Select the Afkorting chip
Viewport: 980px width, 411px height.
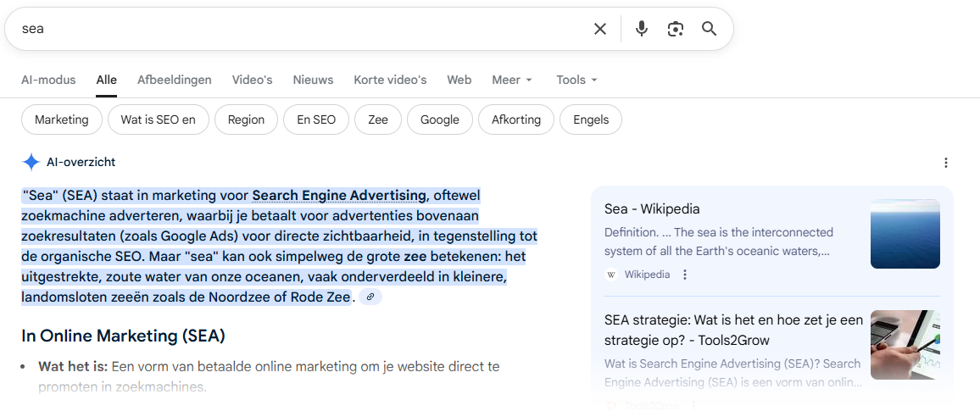click(x=516, y=119)
